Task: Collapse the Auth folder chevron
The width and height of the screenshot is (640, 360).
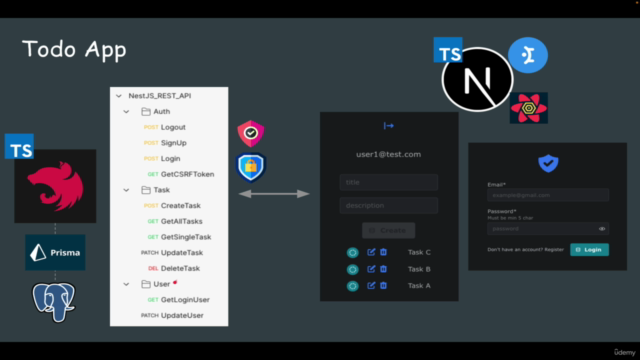Action: pyautogui.click(x=127, y=111)
